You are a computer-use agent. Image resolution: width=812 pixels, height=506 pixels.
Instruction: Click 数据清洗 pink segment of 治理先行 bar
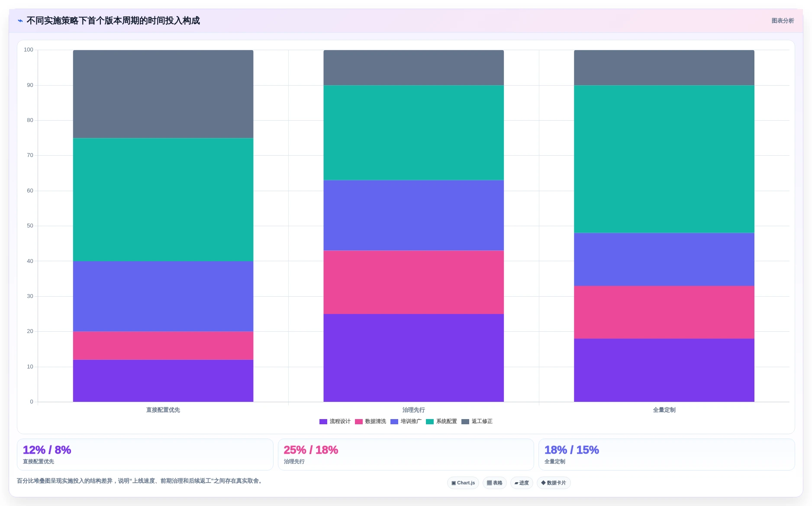coord(414,282)
